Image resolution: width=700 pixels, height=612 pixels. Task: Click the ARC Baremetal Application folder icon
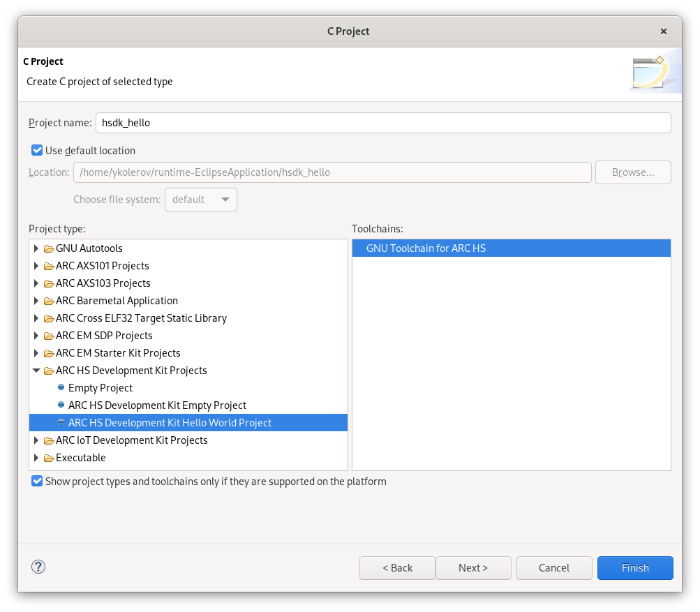click(47, 300)
